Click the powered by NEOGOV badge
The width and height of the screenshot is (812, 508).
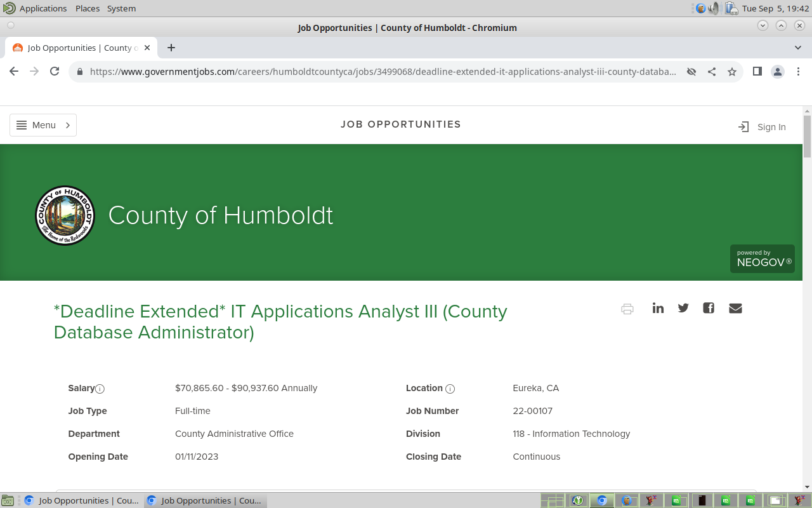(x=762, y=258)
